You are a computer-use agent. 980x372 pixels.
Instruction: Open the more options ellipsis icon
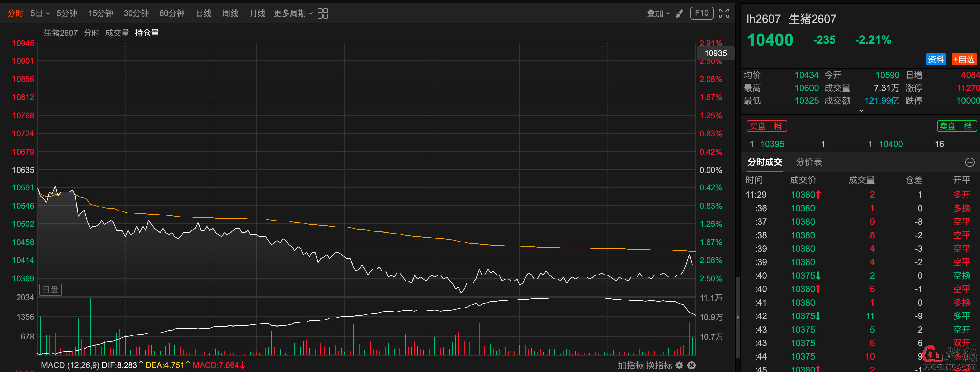click(970, 162)
